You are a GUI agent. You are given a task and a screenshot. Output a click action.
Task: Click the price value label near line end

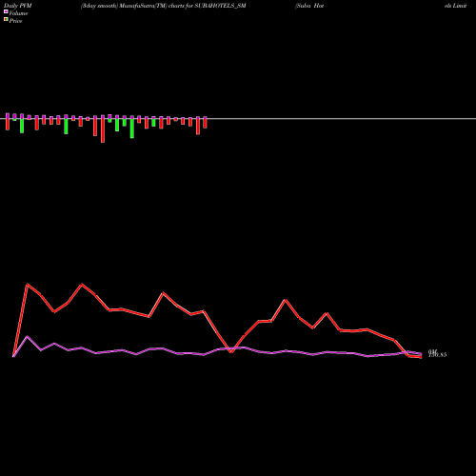tap(437, 355)
